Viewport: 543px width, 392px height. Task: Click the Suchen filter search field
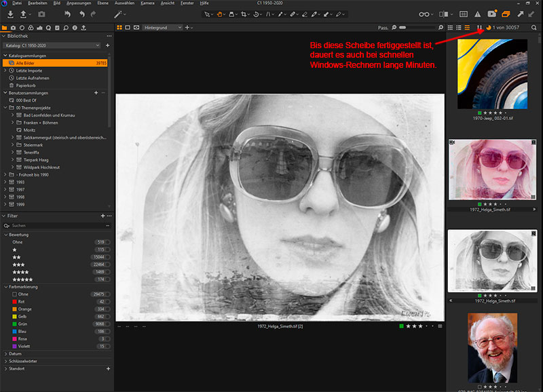[56, 226]
